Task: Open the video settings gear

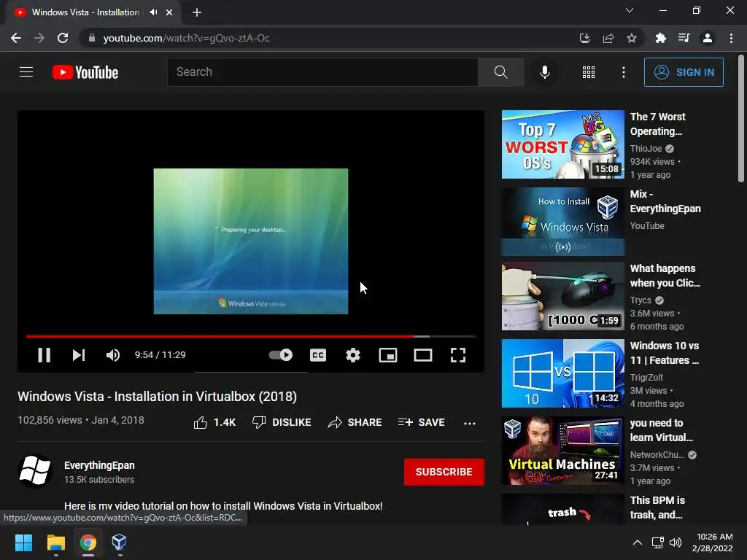Action: tap(353, 355)
